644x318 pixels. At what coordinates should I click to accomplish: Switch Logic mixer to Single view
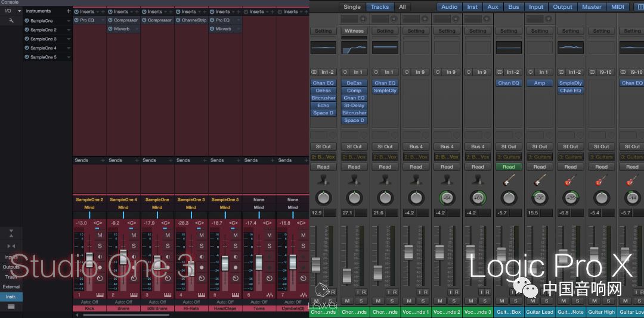coord(352,7)
